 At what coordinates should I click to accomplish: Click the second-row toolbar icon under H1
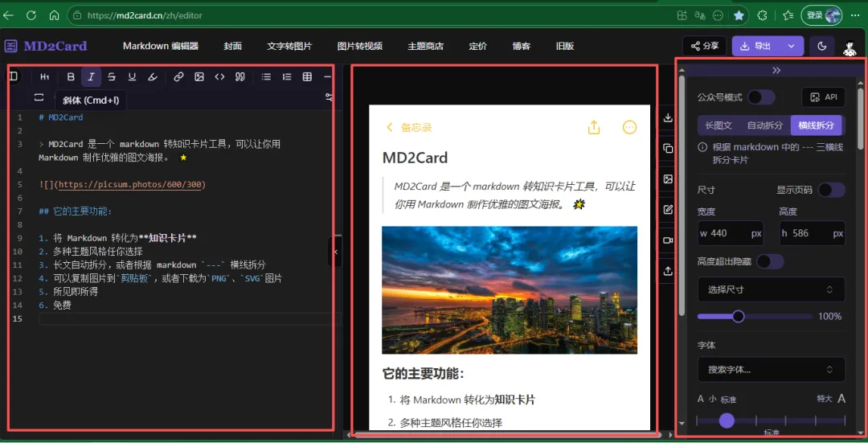click(x=39, y=97)
